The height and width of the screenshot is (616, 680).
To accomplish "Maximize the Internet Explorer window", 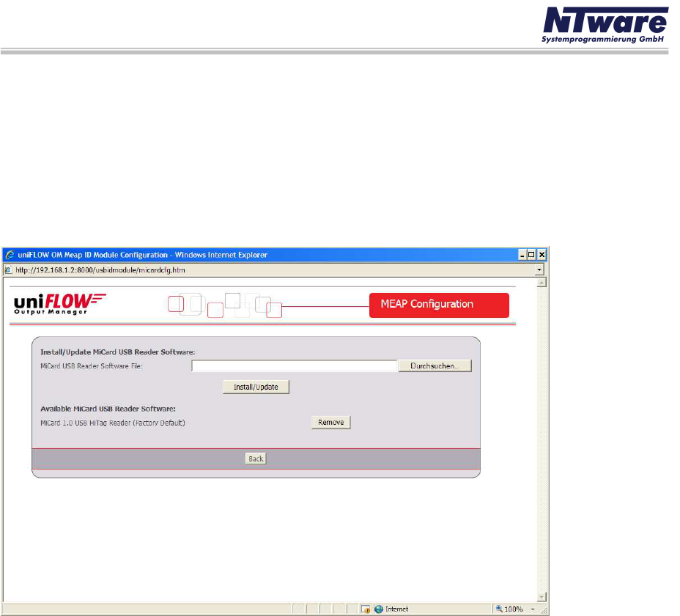I will [531, 255].
